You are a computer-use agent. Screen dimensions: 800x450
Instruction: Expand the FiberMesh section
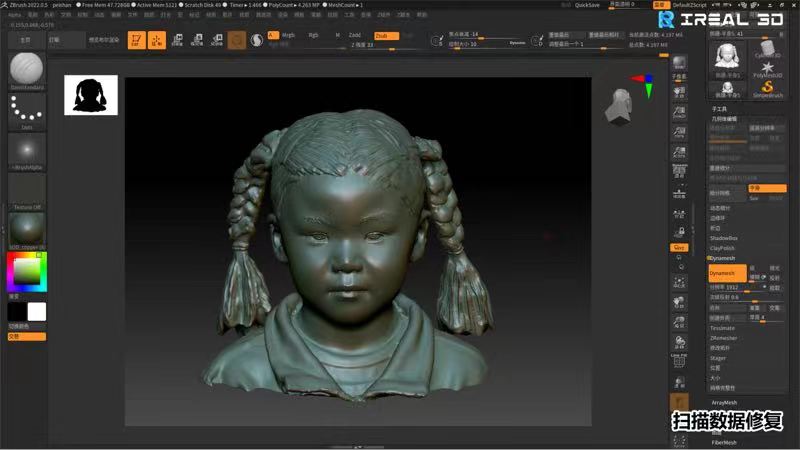pyautogui.click(x=724, y=442)
